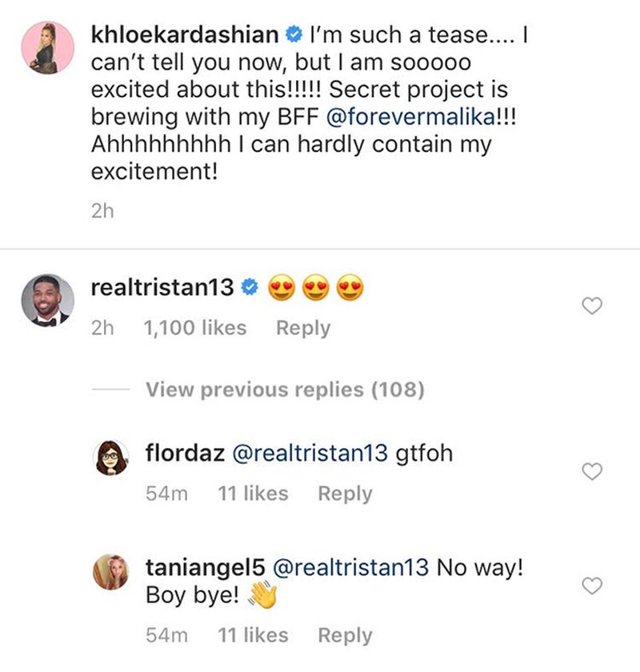Screen dimensions: 640x672
Task: Like realtristan13's comment with the heart
Action: point(592,306)
